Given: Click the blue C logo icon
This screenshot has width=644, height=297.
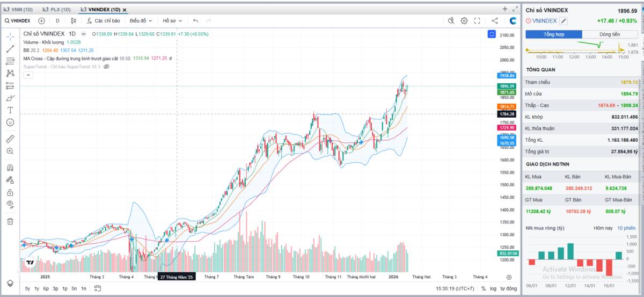Looking at the screenshot, I should coord(513,20).
